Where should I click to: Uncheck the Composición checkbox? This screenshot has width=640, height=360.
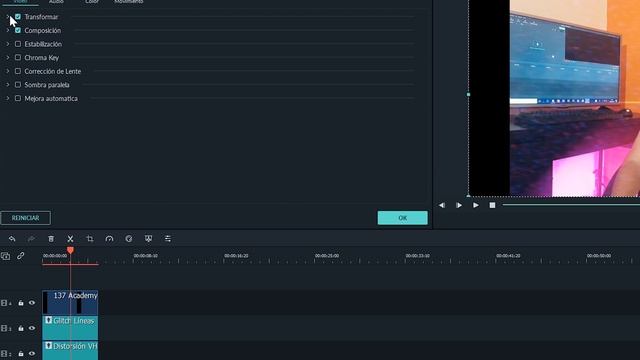pyautogui.click(x=18, y=30)
